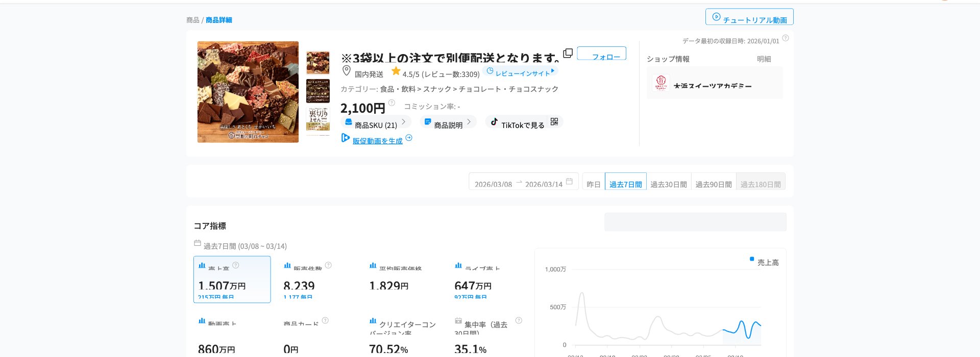The image size is (980, 357).
Task: Click the main chocolate product image
Action: point(248,92)
